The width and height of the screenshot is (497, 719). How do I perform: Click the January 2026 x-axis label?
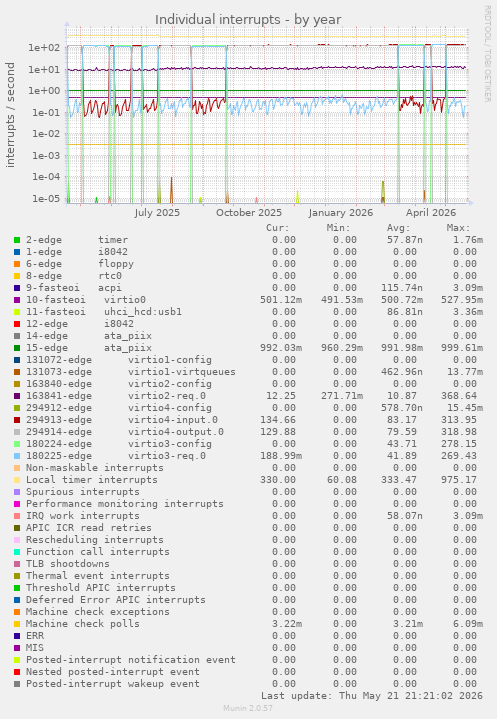click(x=341, y=213)
